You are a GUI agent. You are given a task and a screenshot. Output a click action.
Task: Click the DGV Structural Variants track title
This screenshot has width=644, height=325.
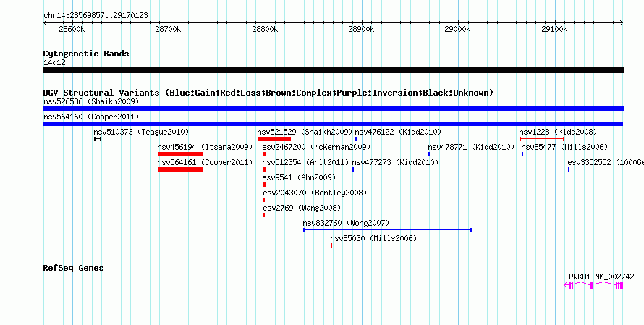tap(268, 93)
